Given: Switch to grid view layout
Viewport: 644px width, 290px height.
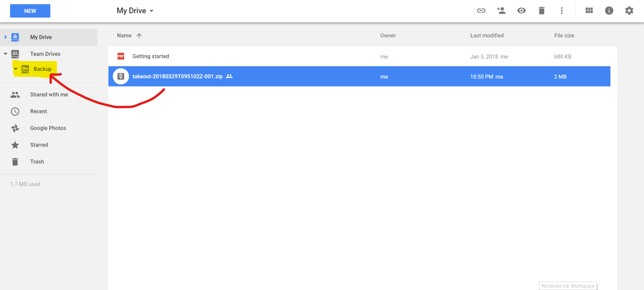Looking at the screenshot, I should (x=589, y=11).
